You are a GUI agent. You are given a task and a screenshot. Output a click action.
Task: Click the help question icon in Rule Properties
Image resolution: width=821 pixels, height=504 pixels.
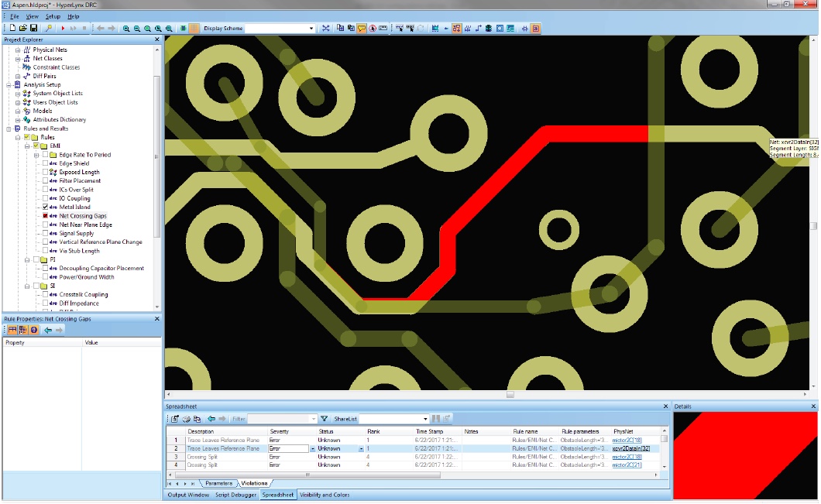click(34, 330)
